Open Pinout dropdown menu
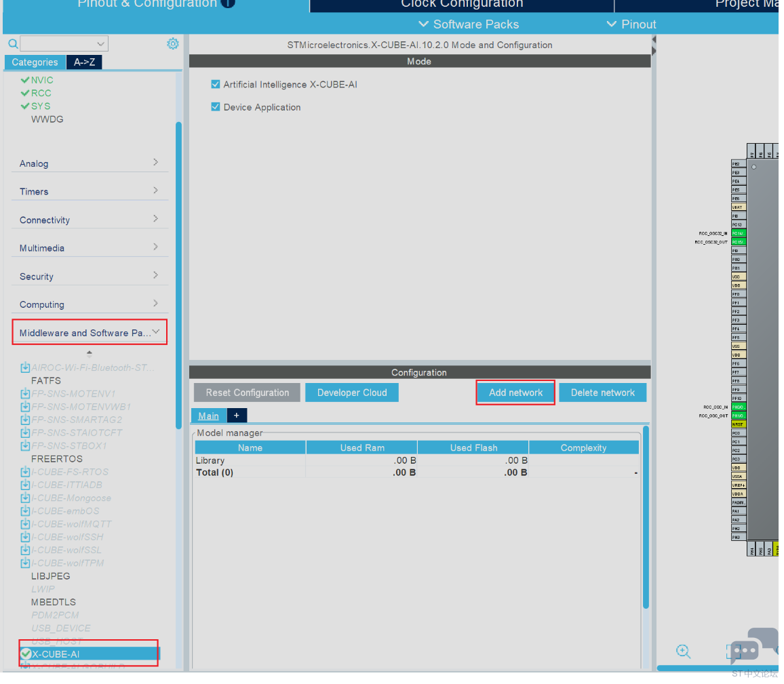The image size is (784, 684). point(631,24)
